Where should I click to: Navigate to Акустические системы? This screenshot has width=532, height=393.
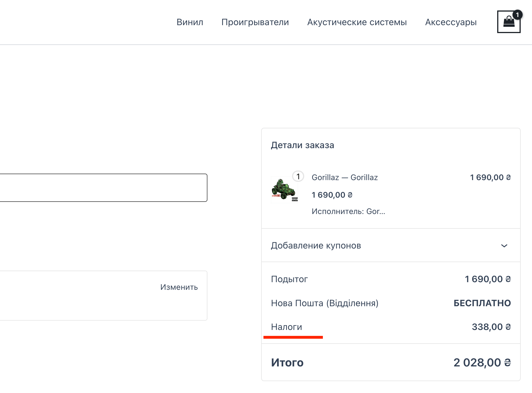[x=357, y=22]
